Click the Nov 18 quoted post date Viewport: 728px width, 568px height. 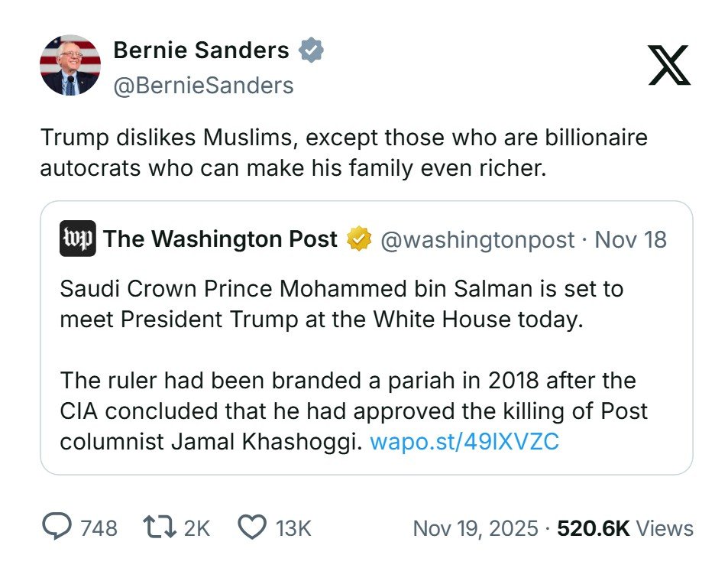[630, 240]
